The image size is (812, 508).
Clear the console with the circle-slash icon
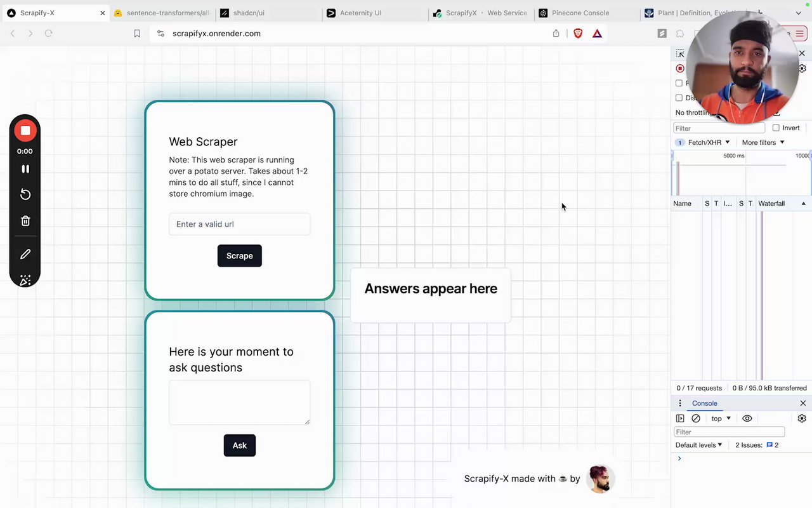tap(696, 418)
